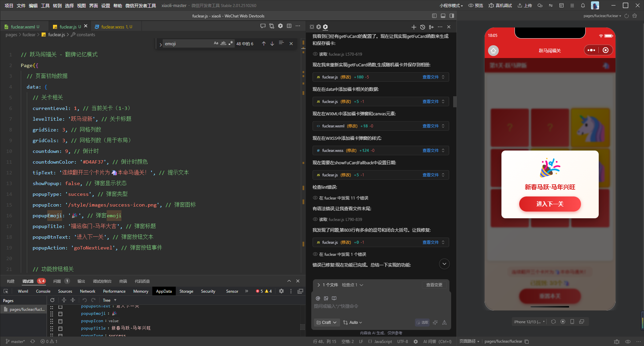
Task: Open the Auto model dropdown
Action: coord(353,322)
